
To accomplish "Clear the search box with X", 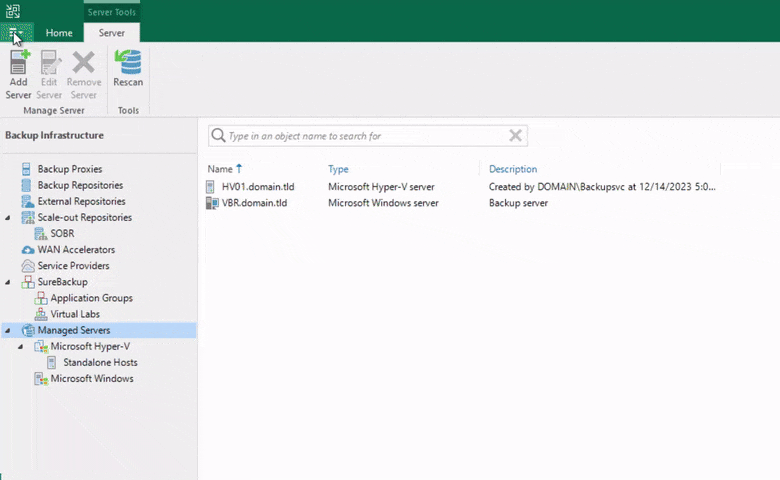I will 515,135.
